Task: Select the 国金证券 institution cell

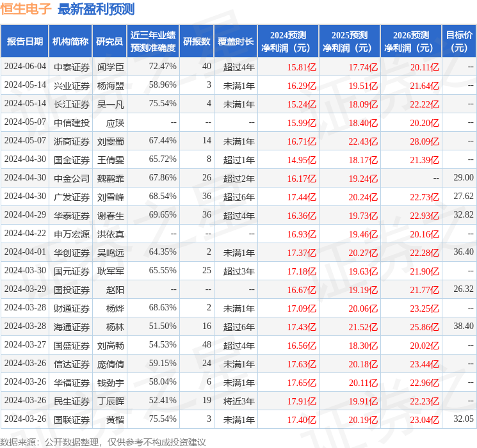Action: [72, 159]
